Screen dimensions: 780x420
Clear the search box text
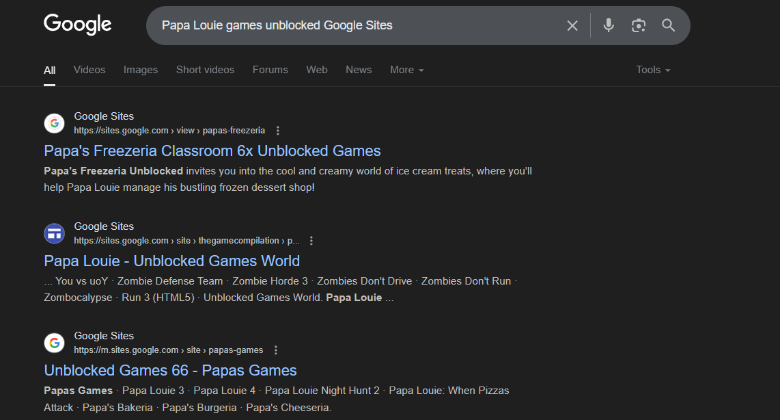(572, 25)
